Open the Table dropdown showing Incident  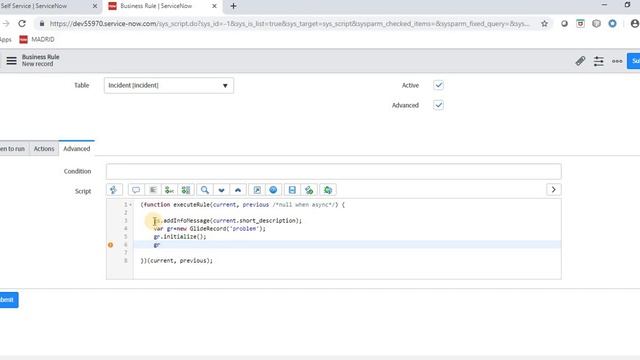point(169,85)
